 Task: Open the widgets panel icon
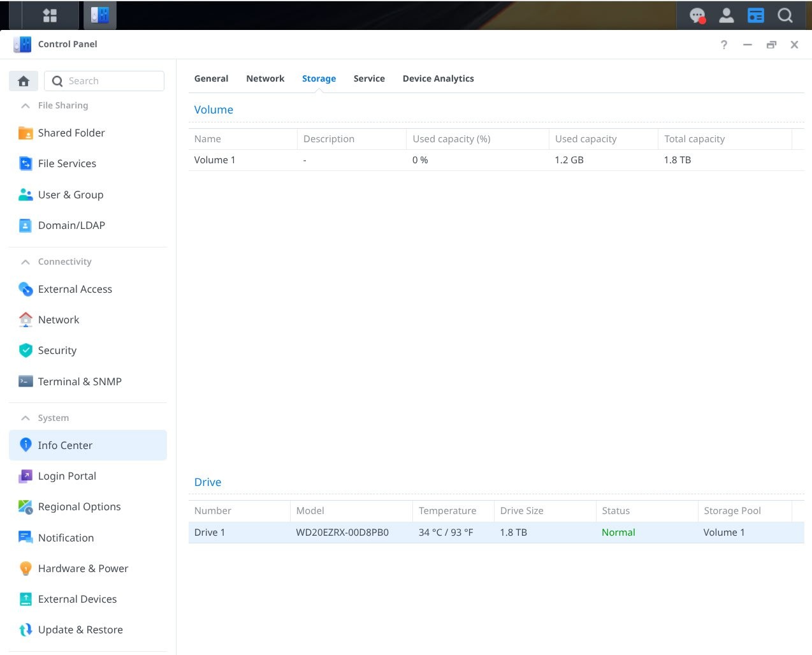pyautogui.click(x=756, y=15)
